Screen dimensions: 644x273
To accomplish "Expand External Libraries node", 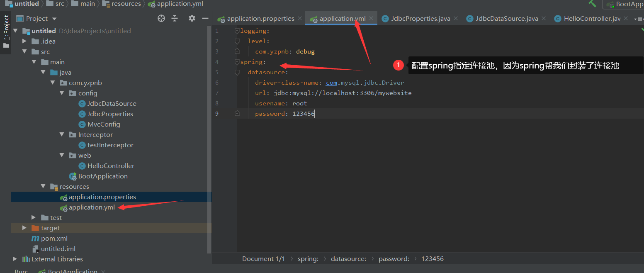I will tap(15, 259).
